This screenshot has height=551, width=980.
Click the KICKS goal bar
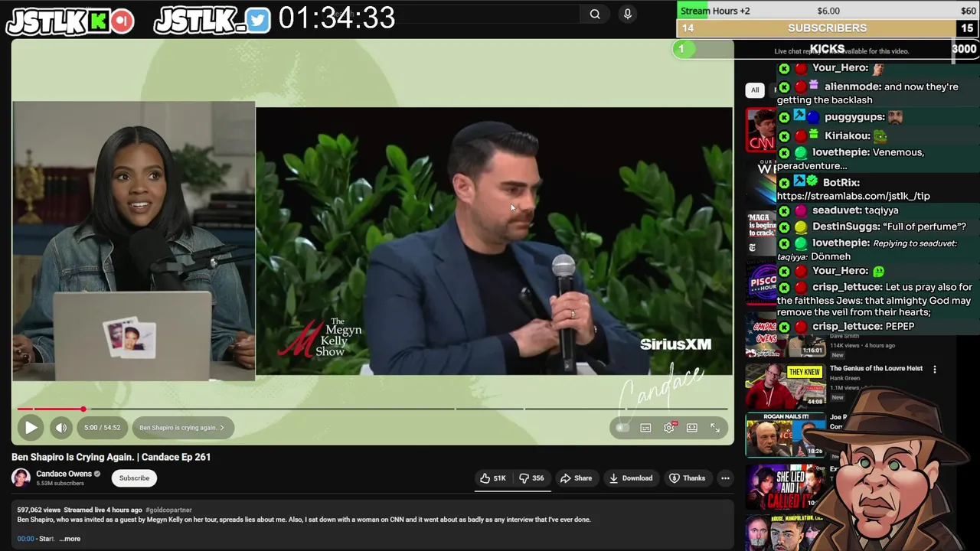point(828,49)
